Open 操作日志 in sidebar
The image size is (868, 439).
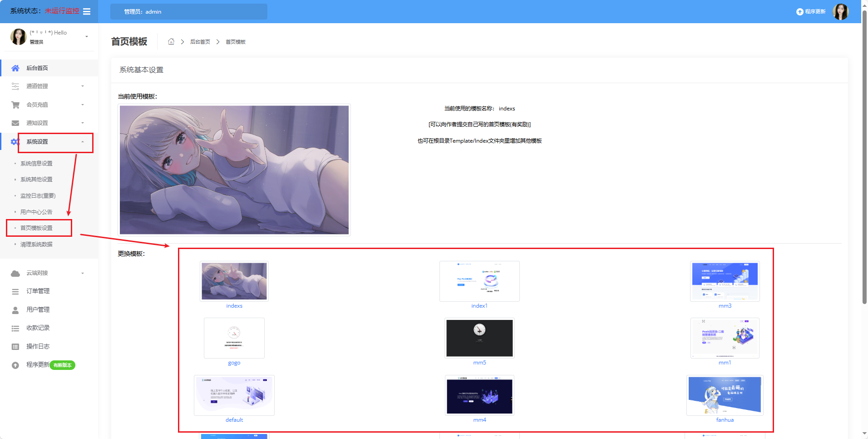pyautogui.click(x=38, y=347)
